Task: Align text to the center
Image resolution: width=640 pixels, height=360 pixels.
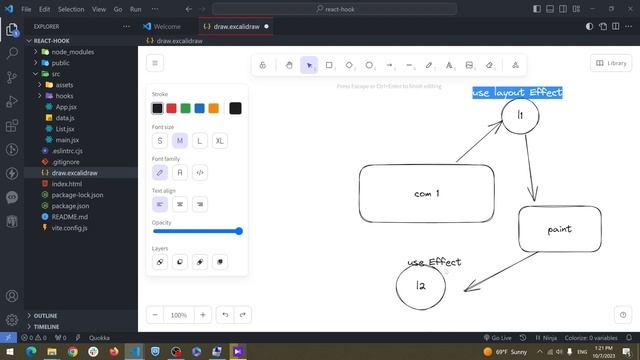Action: 180,204
